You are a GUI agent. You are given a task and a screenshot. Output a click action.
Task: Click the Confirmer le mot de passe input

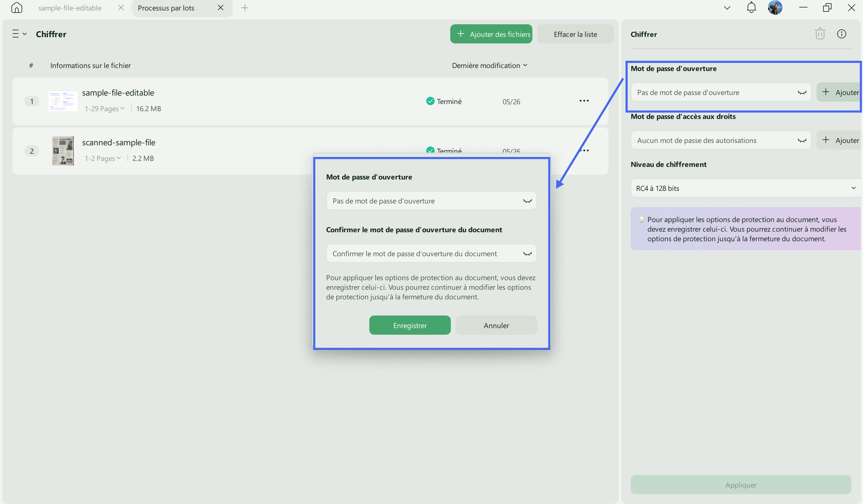pyautogui.click(x=432, y=254)
